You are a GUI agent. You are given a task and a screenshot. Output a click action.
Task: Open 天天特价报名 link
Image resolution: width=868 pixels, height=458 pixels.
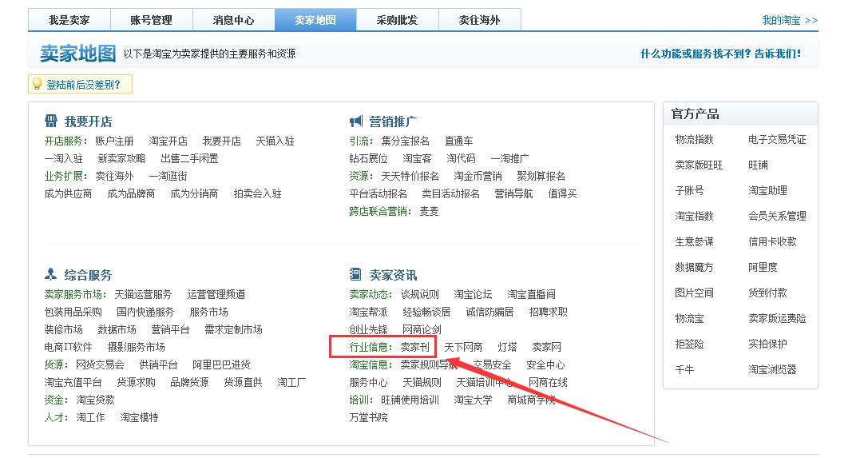(x=410, y=176)
